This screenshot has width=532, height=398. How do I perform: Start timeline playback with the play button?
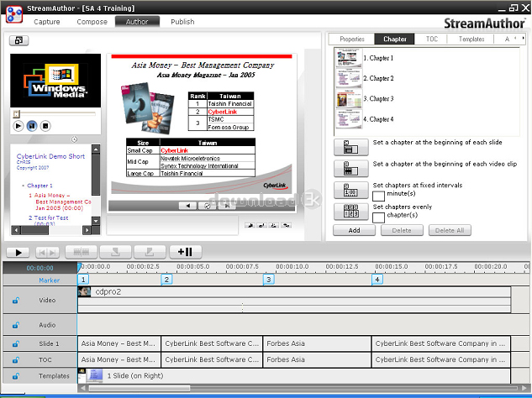18,252
